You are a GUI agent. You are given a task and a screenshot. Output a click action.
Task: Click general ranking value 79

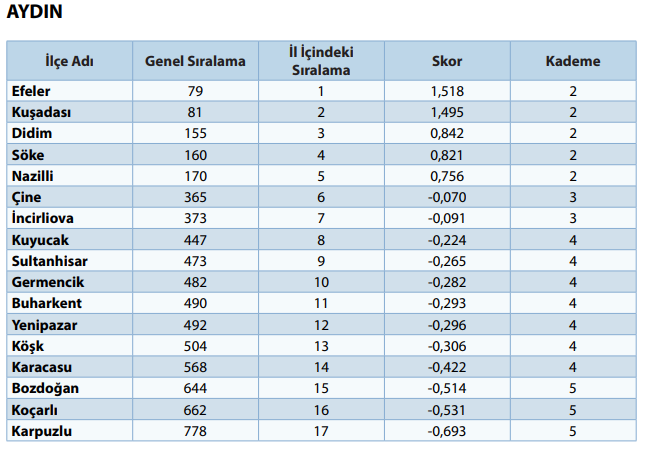click(x=195, y=91)
